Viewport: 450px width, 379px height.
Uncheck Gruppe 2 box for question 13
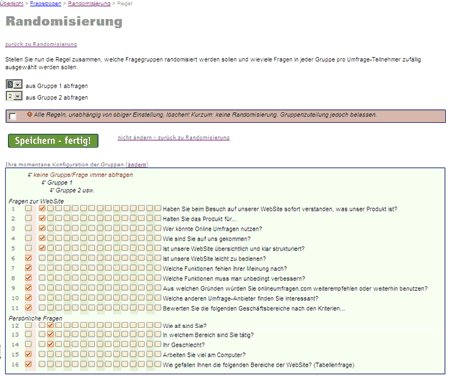[x=50, y=334]
